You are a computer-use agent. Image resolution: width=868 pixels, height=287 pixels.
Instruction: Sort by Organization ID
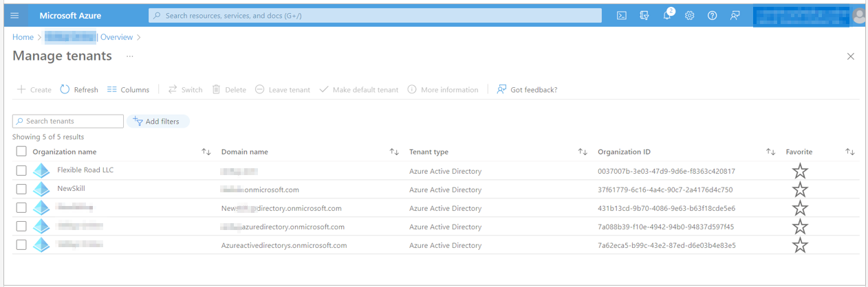[x=771, y=152]
